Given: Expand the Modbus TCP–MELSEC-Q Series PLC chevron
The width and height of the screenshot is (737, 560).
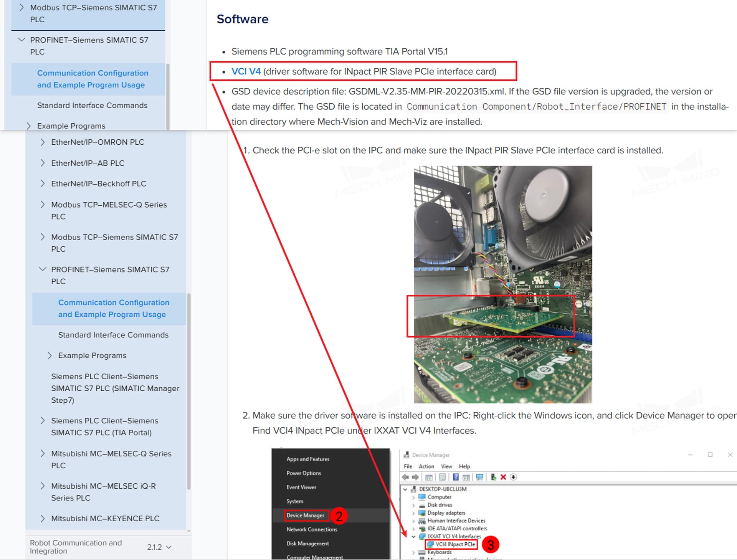Looking at the screenshot, I should tap(42, 205).
